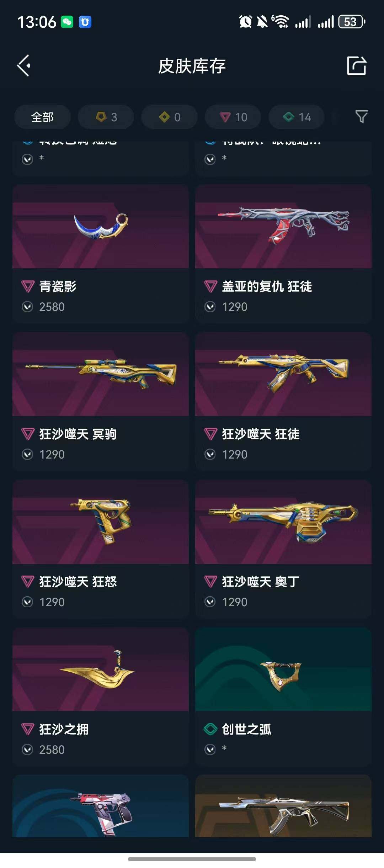Open the filter funnel icon
This screenshot has height=868, width=384.
(x=362, y=117)
